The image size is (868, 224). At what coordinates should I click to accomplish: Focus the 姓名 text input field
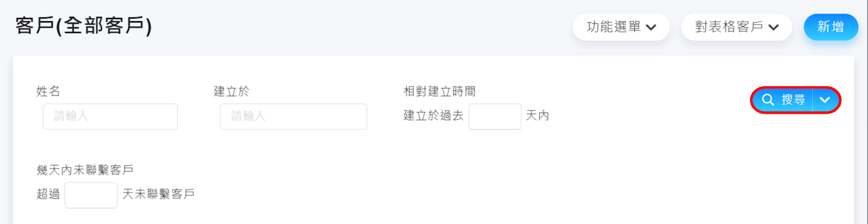110,116
